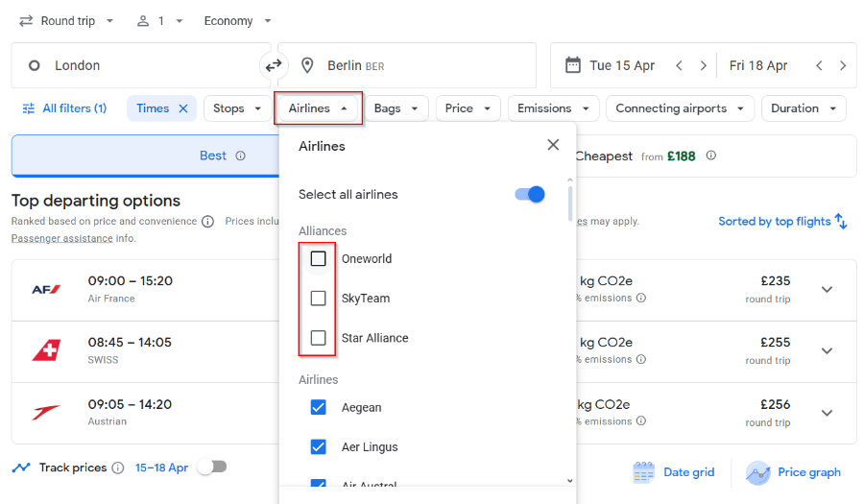The height and width of the screenshot is (504, 864).
Task: Show info about Best ranking
Action: (x=240, y=156)
